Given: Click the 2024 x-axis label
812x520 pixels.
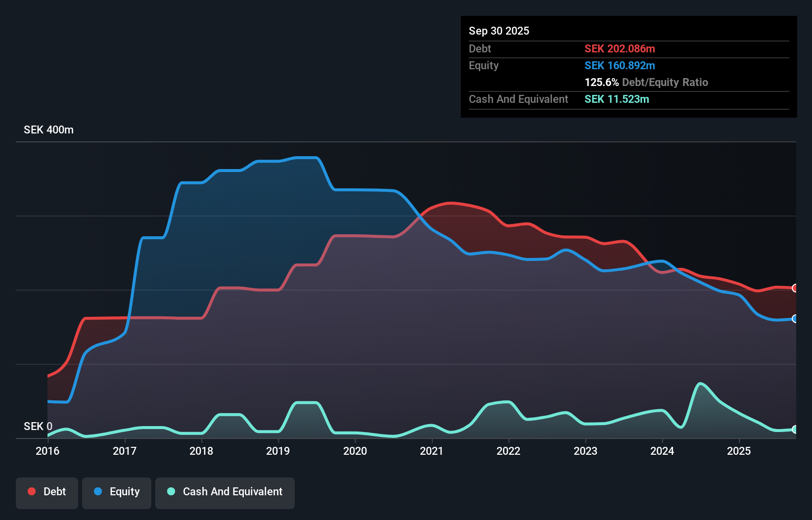Looking at the screenshot, I should [662, 451].
